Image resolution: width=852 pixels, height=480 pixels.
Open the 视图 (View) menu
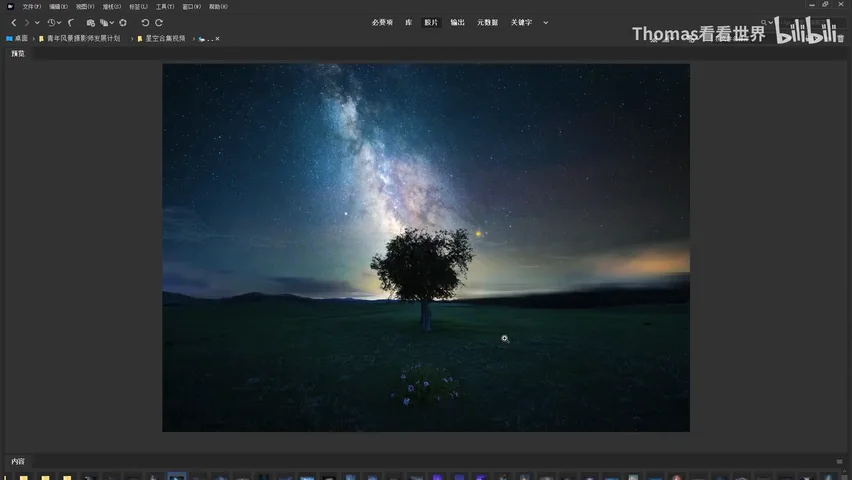(85, 7)
